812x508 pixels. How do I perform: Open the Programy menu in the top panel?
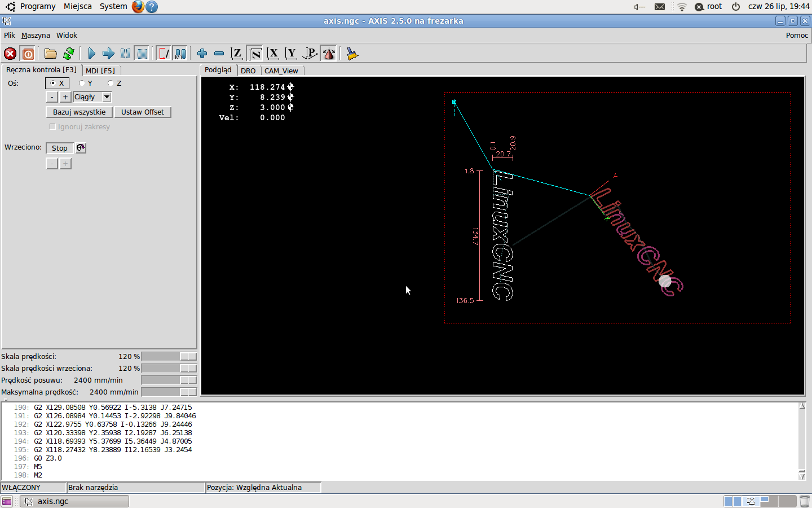coord(38,6)
